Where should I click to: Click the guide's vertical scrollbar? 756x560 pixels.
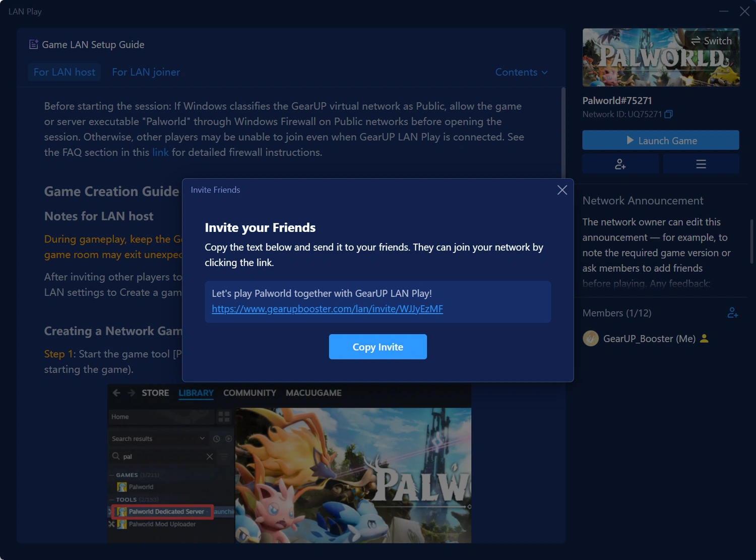(563, 133)
